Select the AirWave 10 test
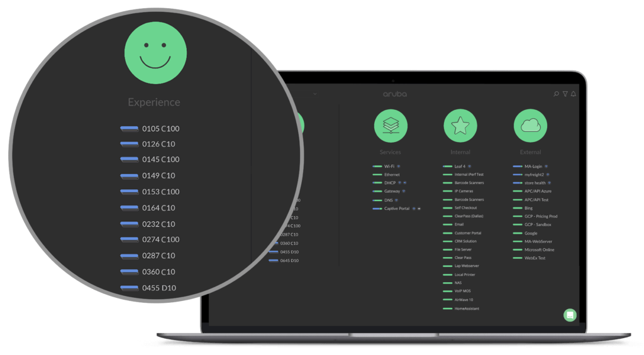 (458, 300)
